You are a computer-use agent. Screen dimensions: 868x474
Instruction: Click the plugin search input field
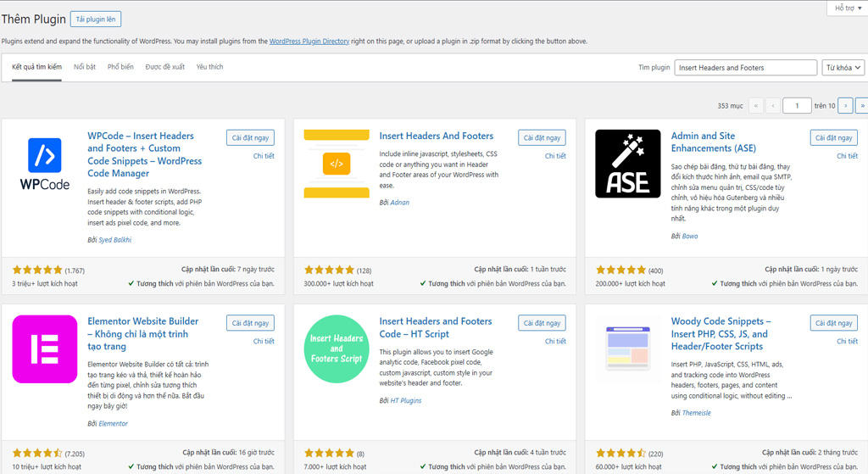pyautogui.click(x=745, y=68)
